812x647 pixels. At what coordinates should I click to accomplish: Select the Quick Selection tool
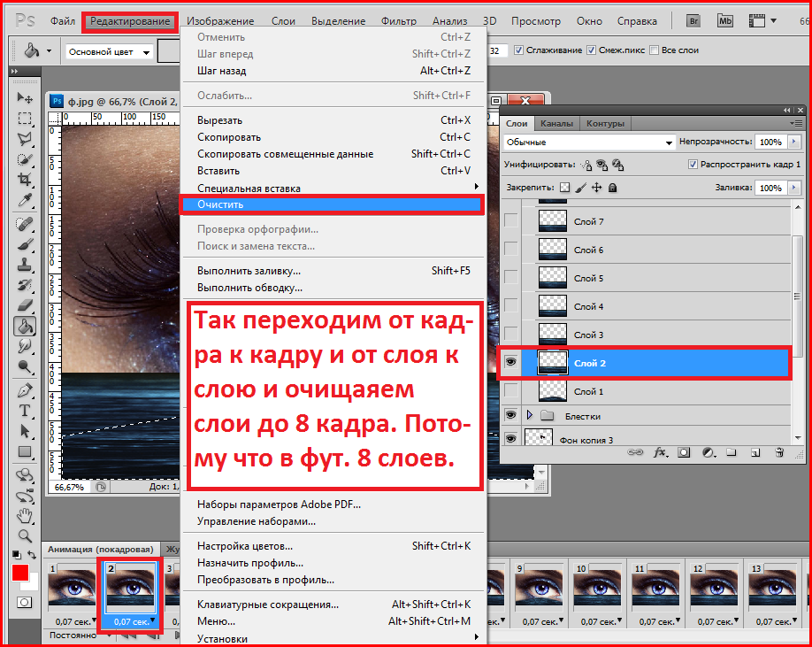25,159
